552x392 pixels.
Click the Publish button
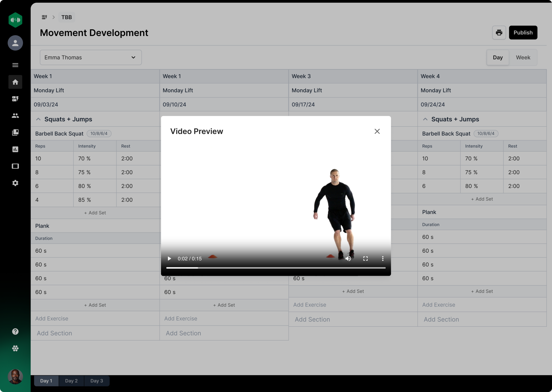coord(523,33)
